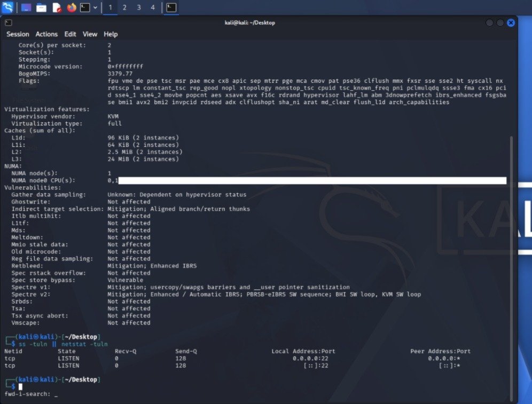
Task: Close the terminal window
Action: click(511, 23)
